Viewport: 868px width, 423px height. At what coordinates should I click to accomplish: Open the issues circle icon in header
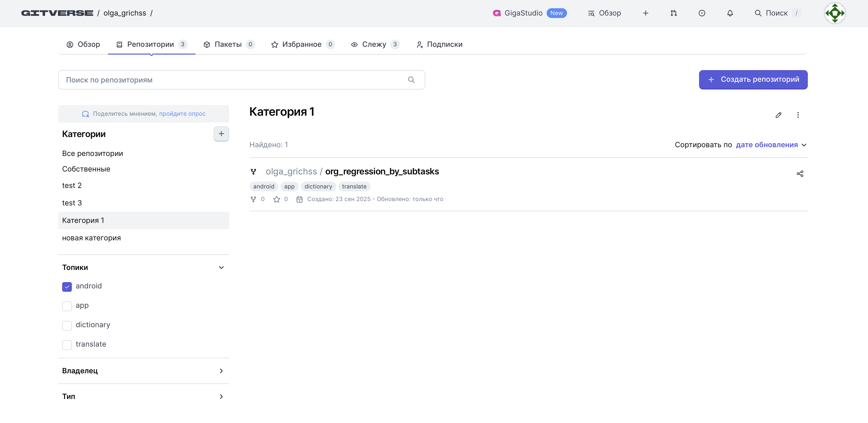(x=701, y=13)
